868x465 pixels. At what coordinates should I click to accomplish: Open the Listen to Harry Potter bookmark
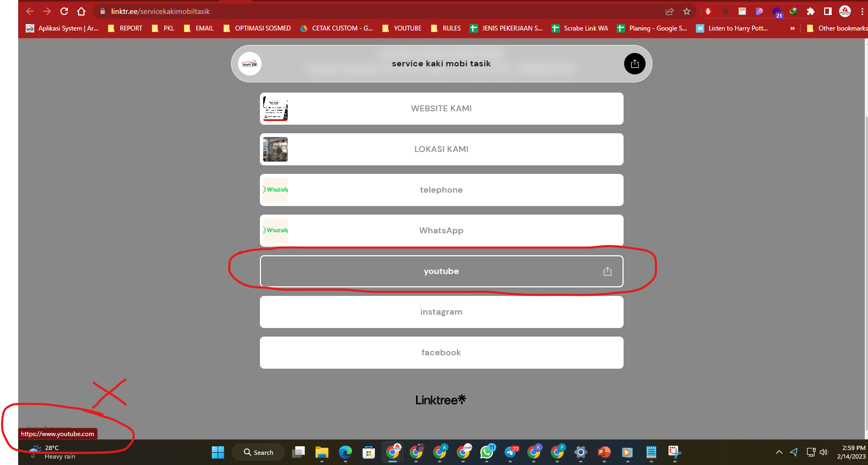pos(732,28)
